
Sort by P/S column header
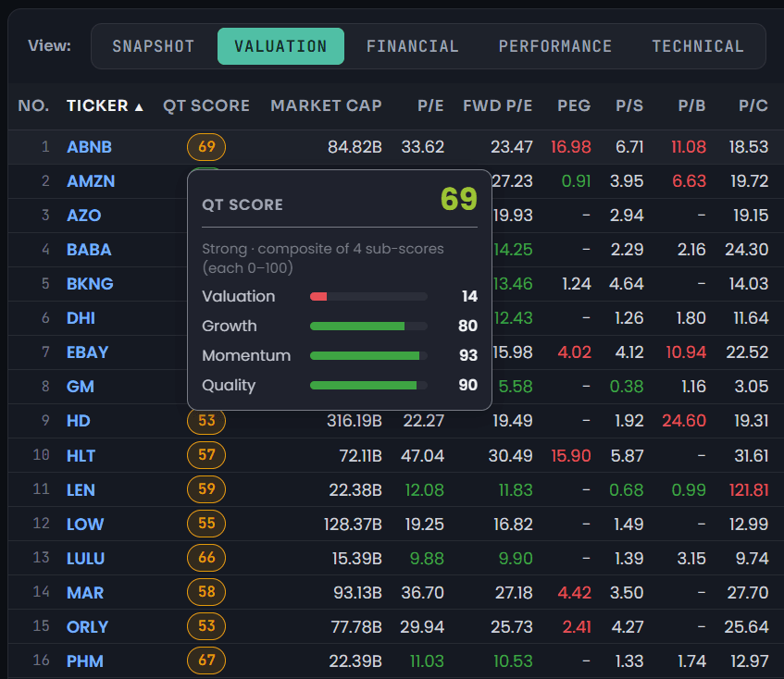(629, 106)
